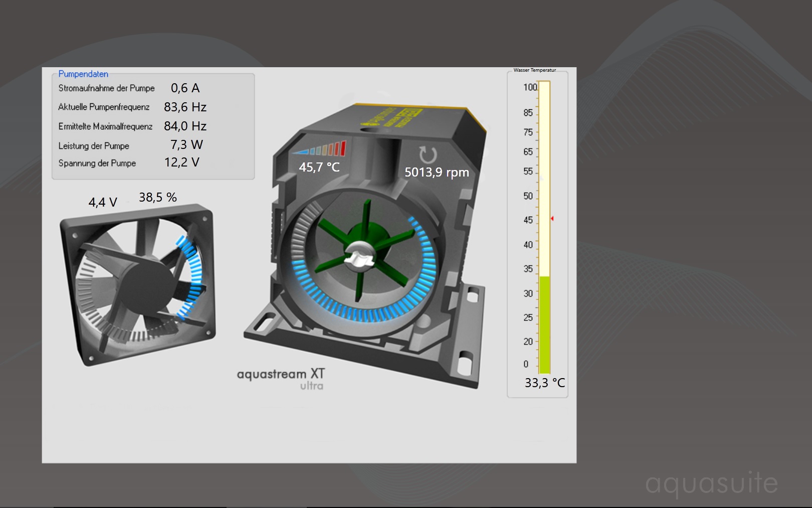Click the "38,5 %" fan power reading
The image size is (812, 508).
(158, 198)
